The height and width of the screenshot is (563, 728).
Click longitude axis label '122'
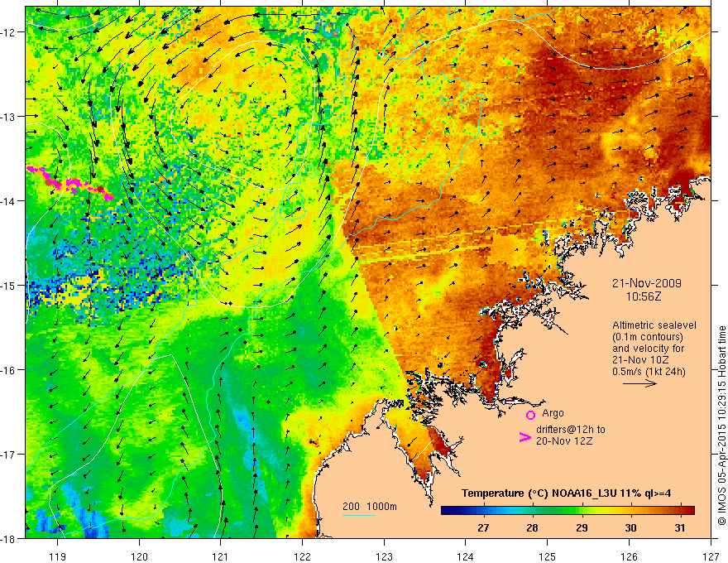click(302, 556)
